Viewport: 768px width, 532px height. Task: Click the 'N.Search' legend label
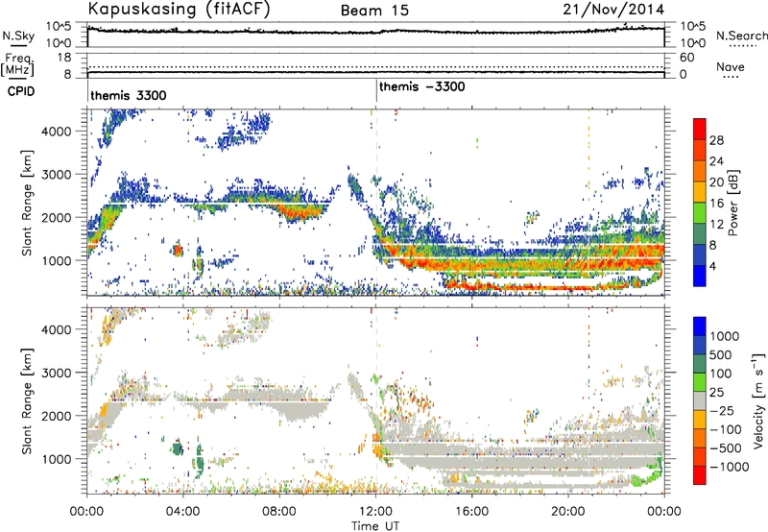(x=741, y=36)
